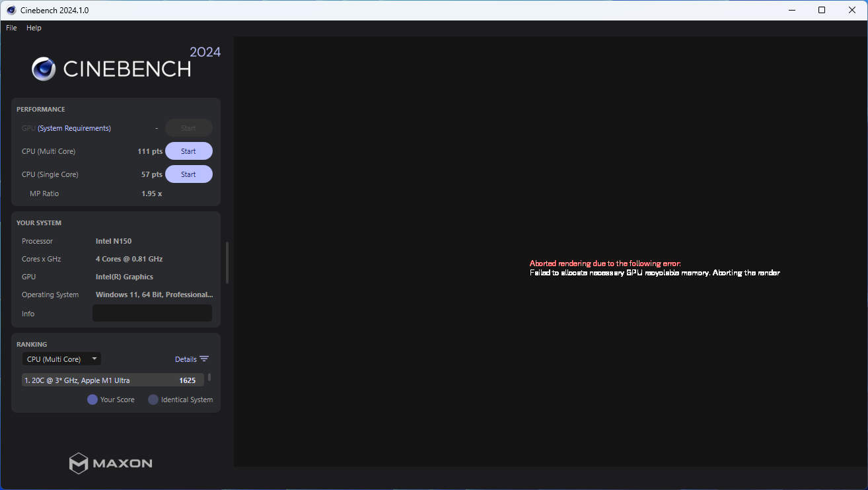The height and width of the screenshot is (490, 868).
Task: Click the Details filter icon
Action: point(204,359)
